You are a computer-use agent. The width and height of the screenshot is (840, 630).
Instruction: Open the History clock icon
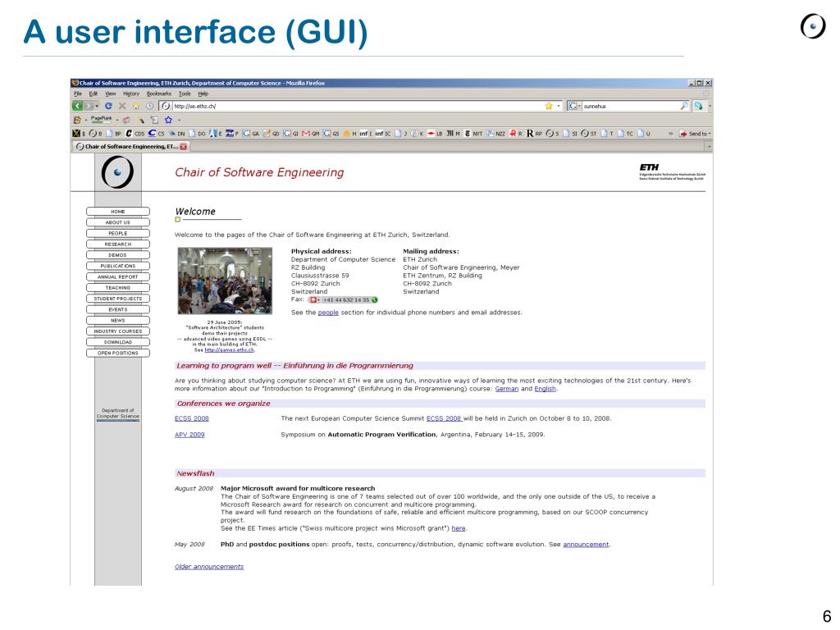(x=150, y=106)
